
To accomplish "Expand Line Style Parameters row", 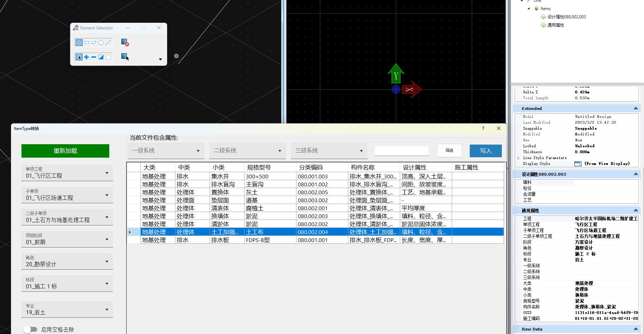I will tap(518, 158).
